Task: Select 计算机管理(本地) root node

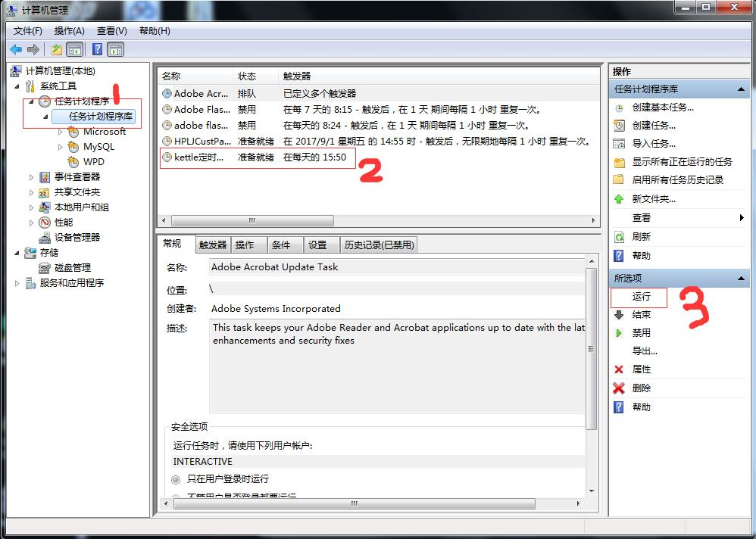Action: click(61, 71)
